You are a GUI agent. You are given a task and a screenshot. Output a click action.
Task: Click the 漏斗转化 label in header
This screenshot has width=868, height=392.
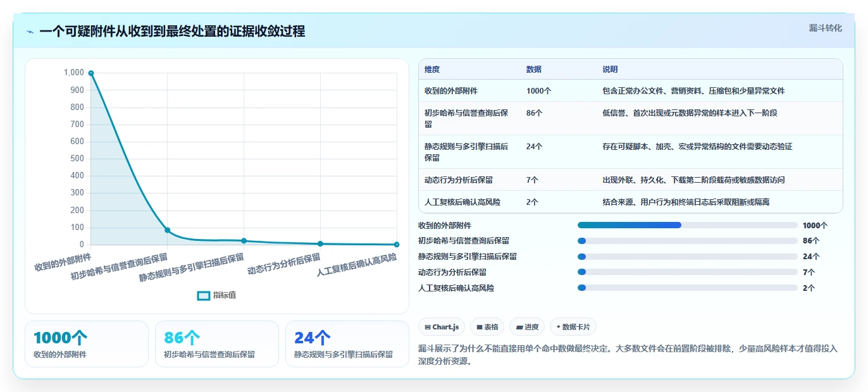pyautogui.click(x=825, y=28)
